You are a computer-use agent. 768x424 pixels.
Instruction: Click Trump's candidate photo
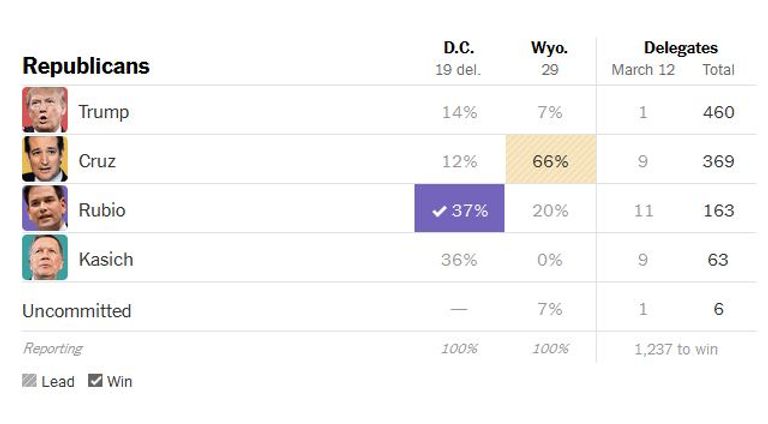45,110
